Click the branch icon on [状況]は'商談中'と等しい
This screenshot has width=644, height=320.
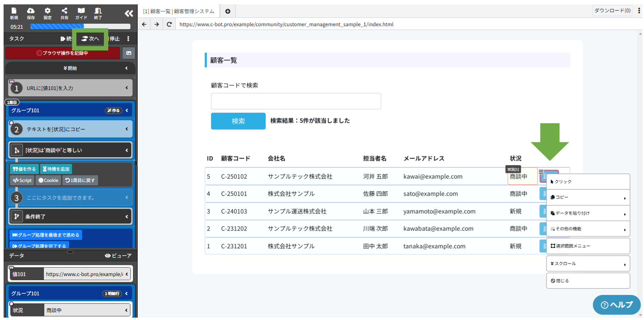click(x=17, y=150)
